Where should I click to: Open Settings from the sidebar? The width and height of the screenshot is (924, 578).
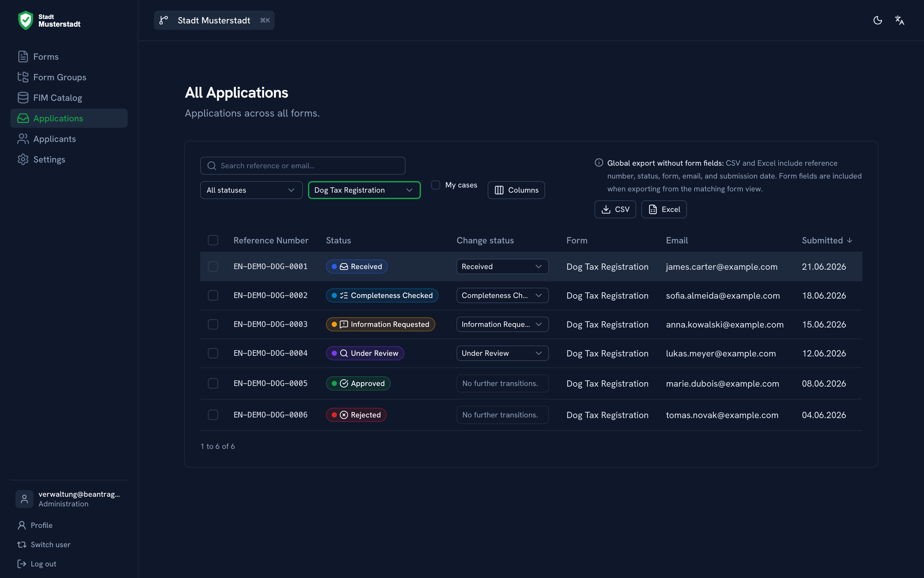(69, 159)
